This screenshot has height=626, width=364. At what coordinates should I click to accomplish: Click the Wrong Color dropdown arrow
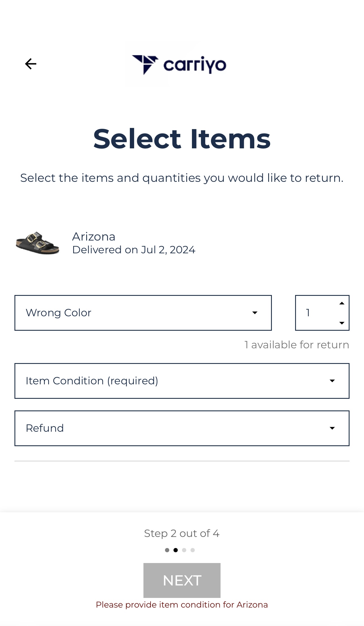[255, 313]
